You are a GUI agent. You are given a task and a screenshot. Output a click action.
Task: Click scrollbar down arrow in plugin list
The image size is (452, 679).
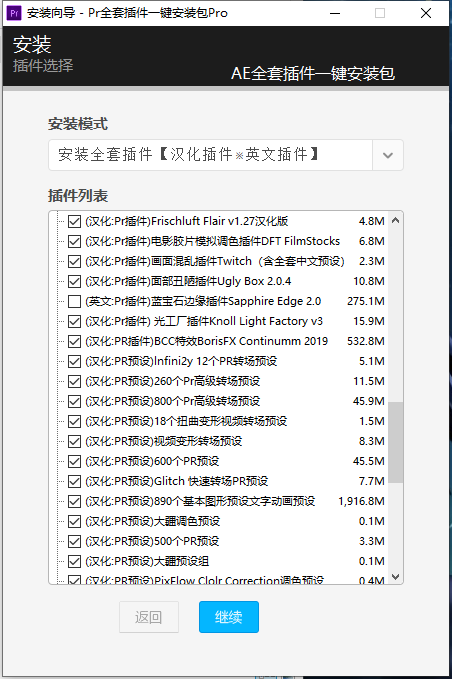[395, 576]
